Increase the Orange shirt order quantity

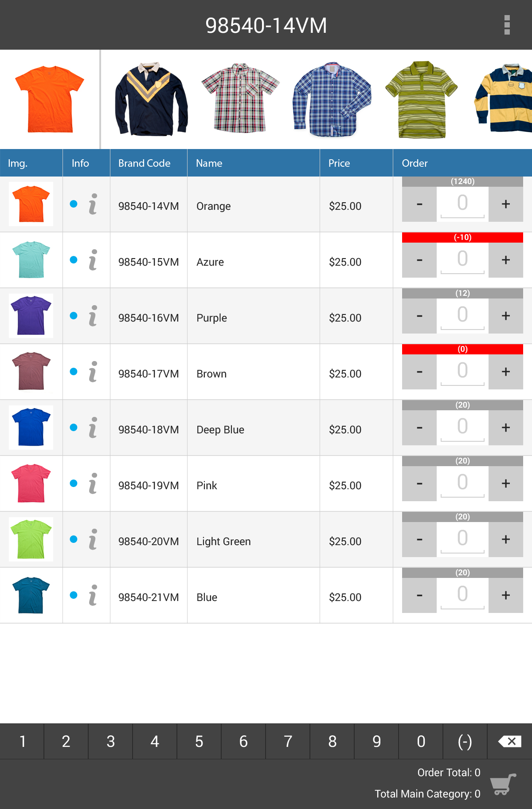(505, 204)
